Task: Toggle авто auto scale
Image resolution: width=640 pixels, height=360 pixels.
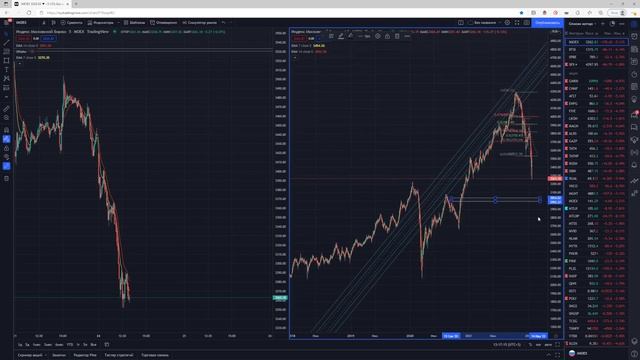Action: (548, 345)
